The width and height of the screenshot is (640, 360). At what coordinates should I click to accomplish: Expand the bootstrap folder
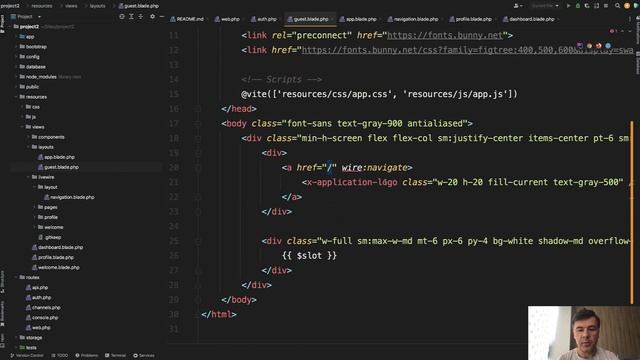click(17, 47)
